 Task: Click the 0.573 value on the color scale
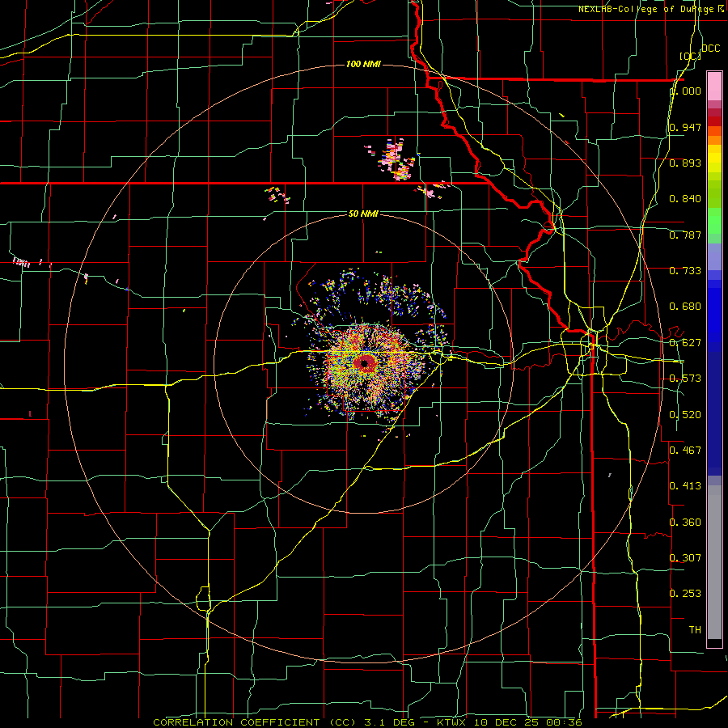(685, 379)
